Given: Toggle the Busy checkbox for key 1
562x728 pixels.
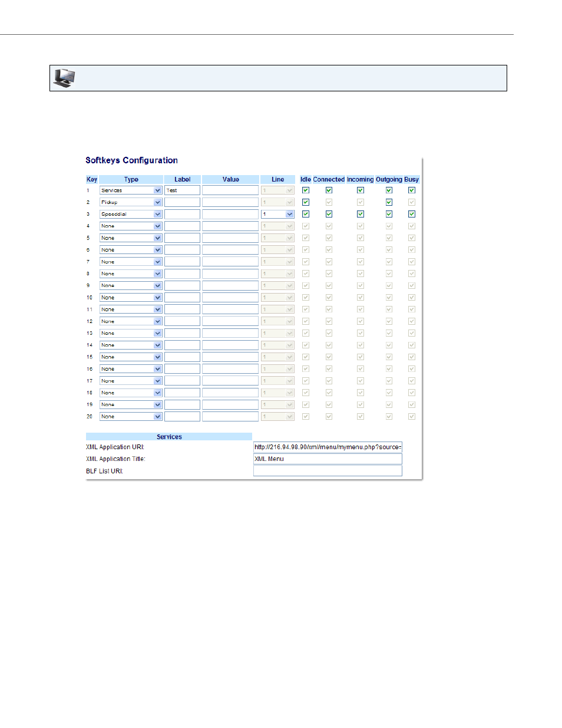Looking at the screenshot, I should 412,190.
